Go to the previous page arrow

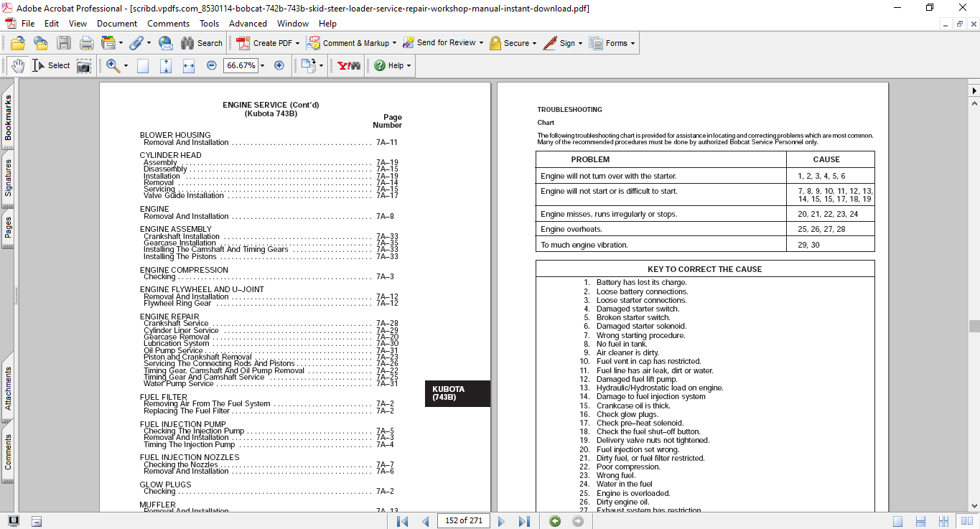pos(426,521)
